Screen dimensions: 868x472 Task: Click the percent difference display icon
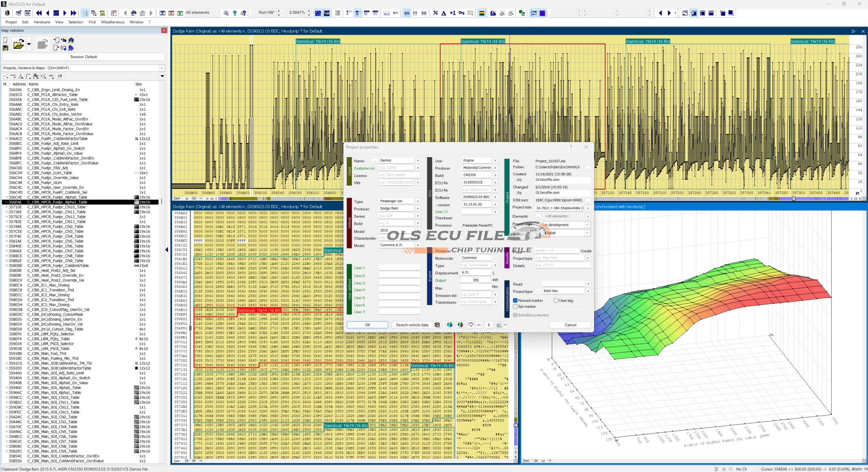[x=435, y=13]
